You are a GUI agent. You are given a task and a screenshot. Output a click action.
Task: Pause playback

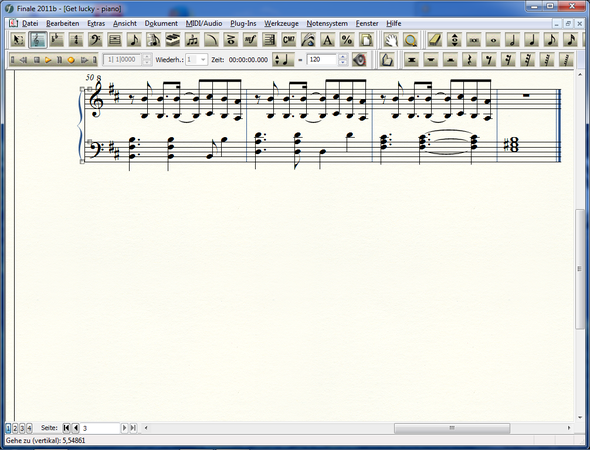pos(59,60)
